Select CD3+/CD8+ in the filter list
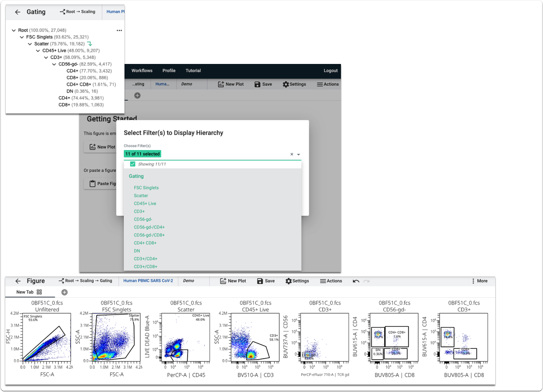Viewport: 543px width, 392px height. (x=146, y=267)
